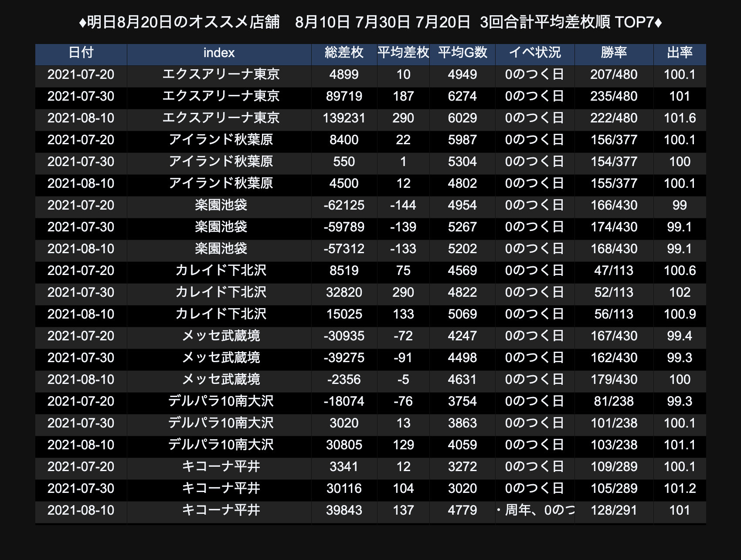This screenshot has width=741, height=560.
Task: Click win rate 235/480
Action: (614, 96)
